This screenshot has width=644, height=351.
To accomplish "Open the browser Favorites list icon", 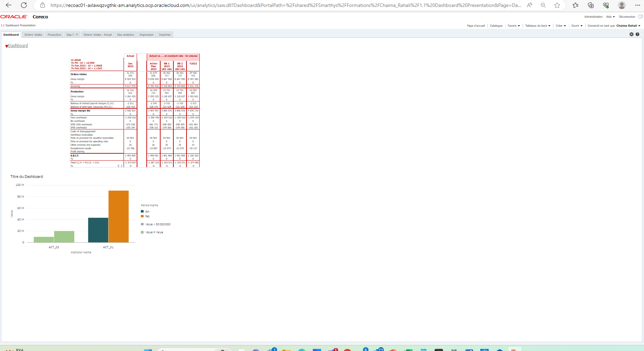I will 575,5.
